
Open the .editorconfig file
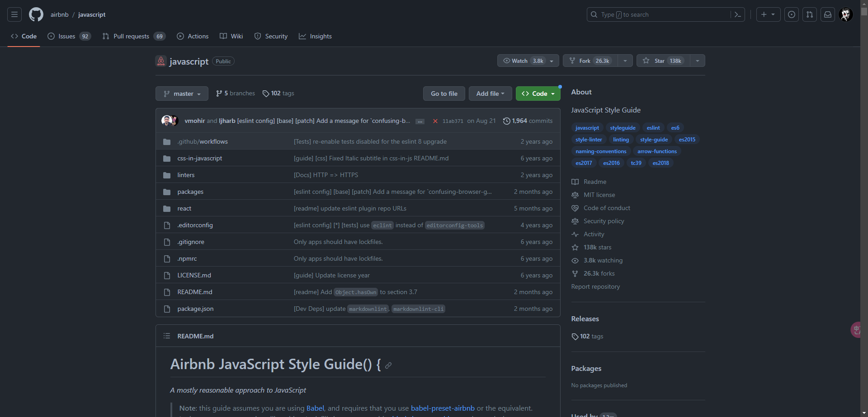click(x=195, y=225)
